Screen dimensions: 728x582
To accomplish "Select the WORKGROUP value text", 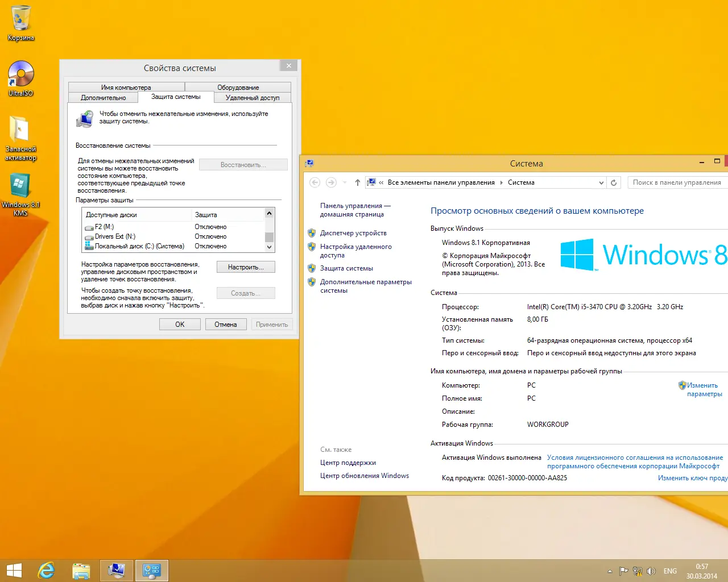I will tap(548, 425).
